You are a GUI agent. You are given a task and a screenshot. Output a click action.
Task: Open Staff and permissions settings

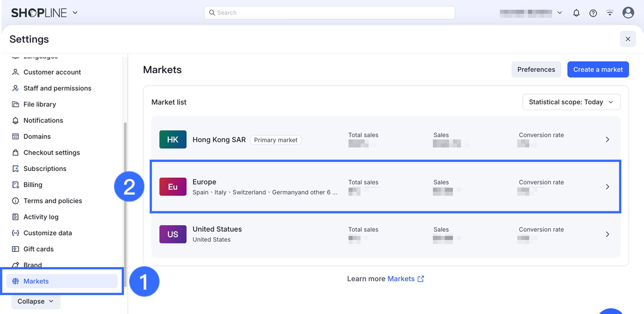click(x=57, y=88)
